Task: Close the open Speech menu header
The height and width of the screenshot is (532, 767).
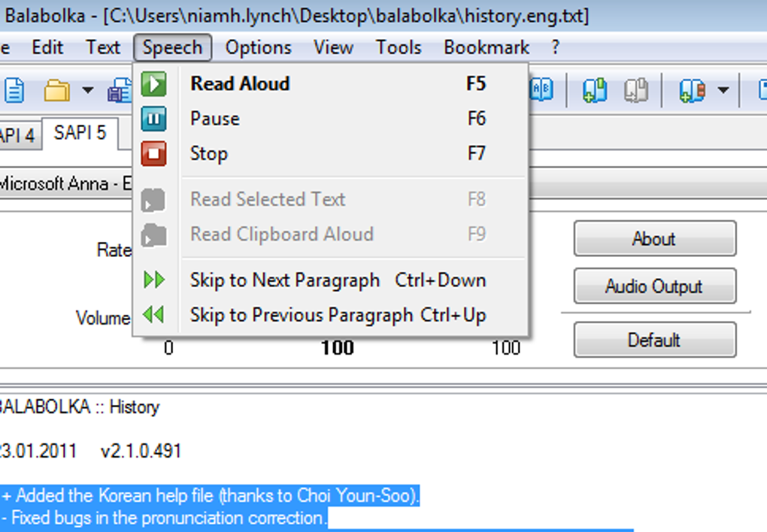Action: point(172,47)
